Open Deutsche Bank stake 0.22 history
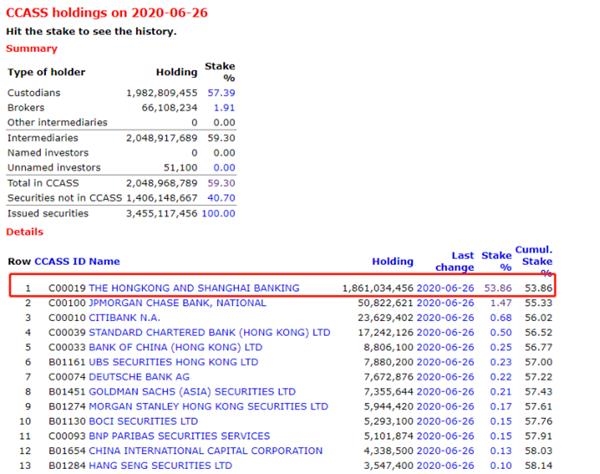Screen dimensions: 600x474 click(x=501, y=377)
